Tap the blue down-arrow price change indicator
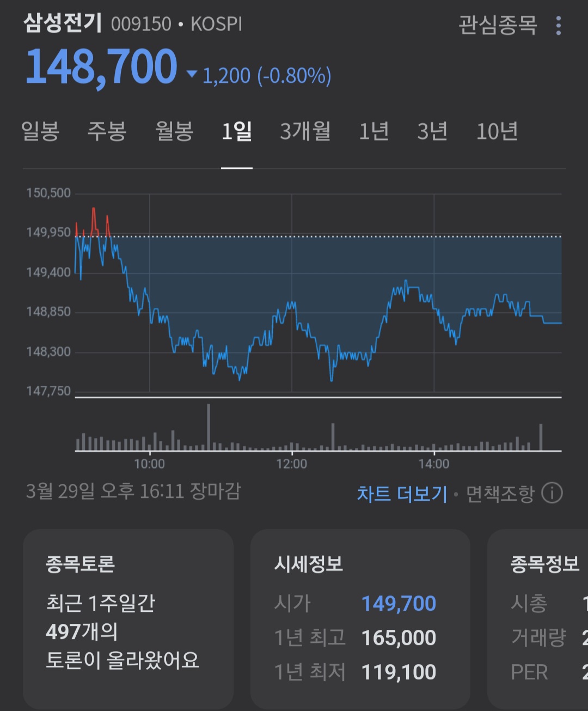Image resolution: width=588 pixels, height=711 pixels. (x=192, y=74)
